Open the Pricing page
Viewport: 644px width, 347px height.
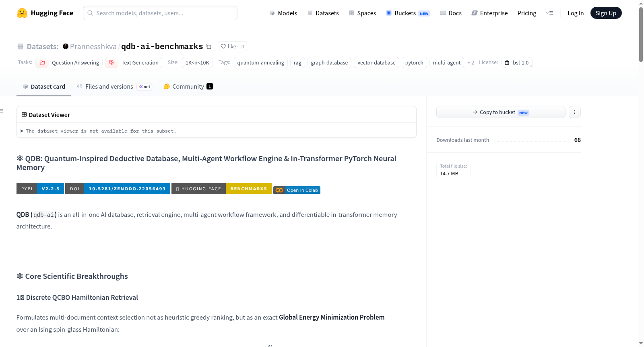(x=527, y=13)
